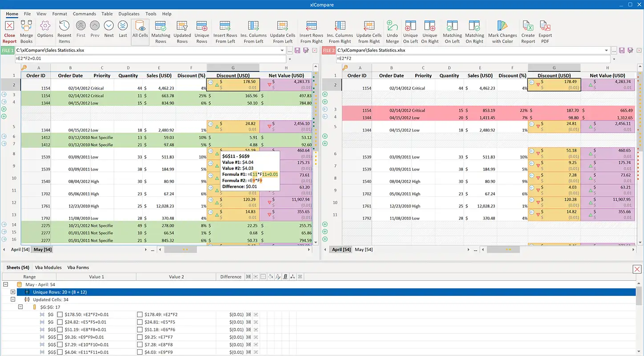
Task: Apply bold formatting in the Difference panel toolbar
Action: point(285,276)
